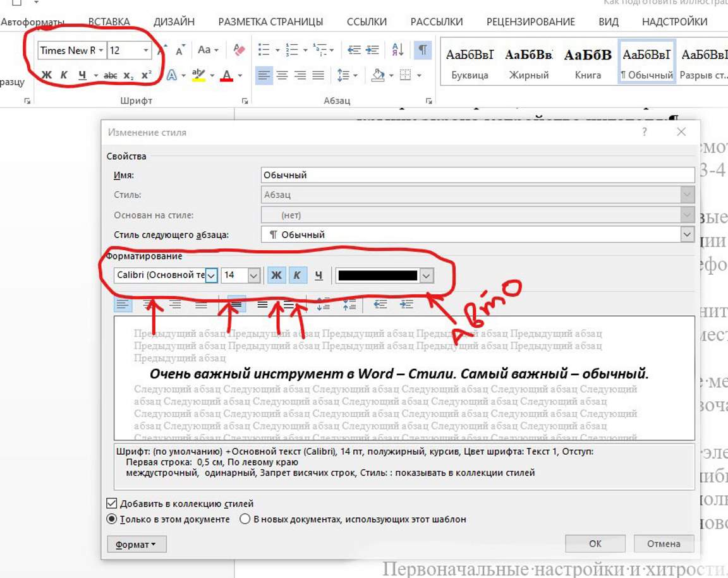The height and width of the screenshot is (578, 728).
Task: Toggle italic (К) in the style dialog
Action: 298,275
